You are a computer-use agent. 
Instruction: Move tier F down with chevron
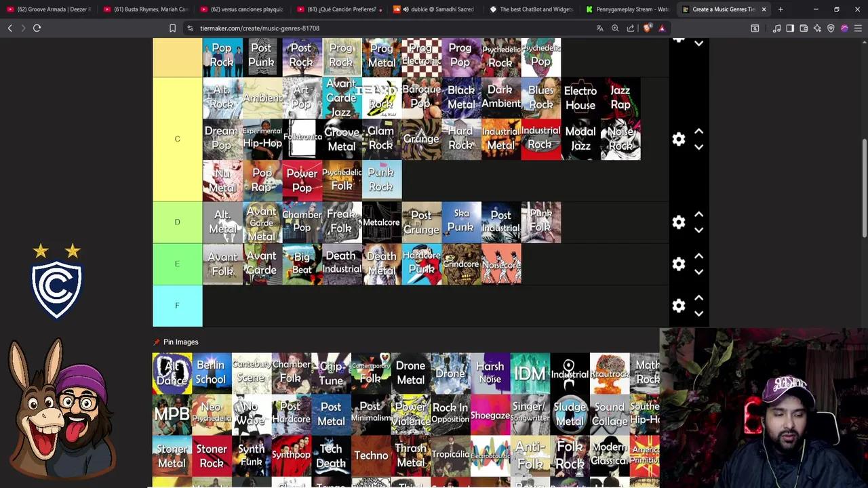pos(698,313)
